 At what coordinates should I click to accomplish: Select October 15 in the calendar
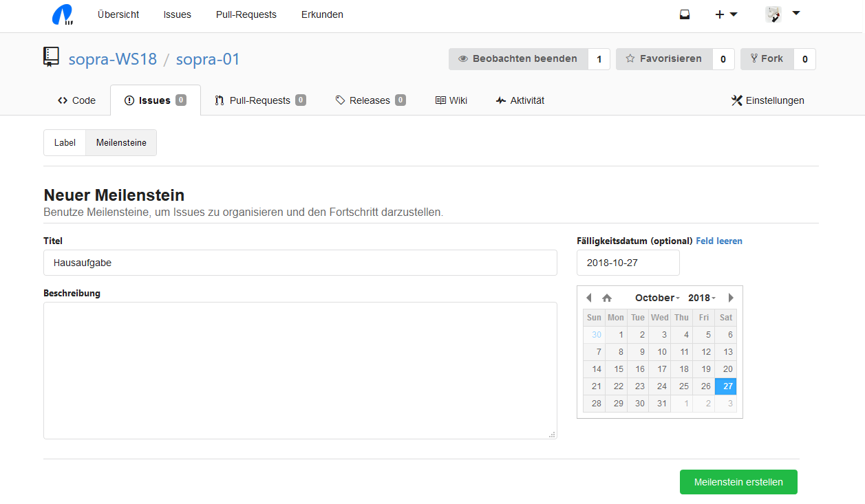(x=618, y=369)
